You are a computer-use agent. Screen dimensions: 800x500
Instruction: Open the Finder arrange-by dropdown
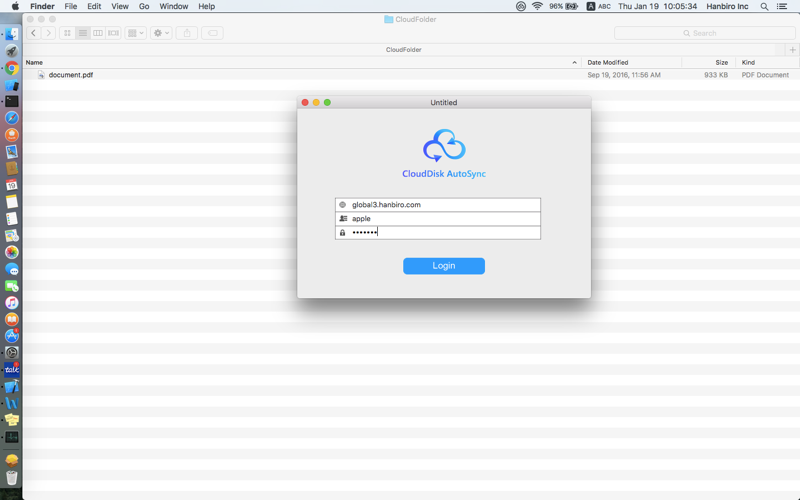pos(136,33)
